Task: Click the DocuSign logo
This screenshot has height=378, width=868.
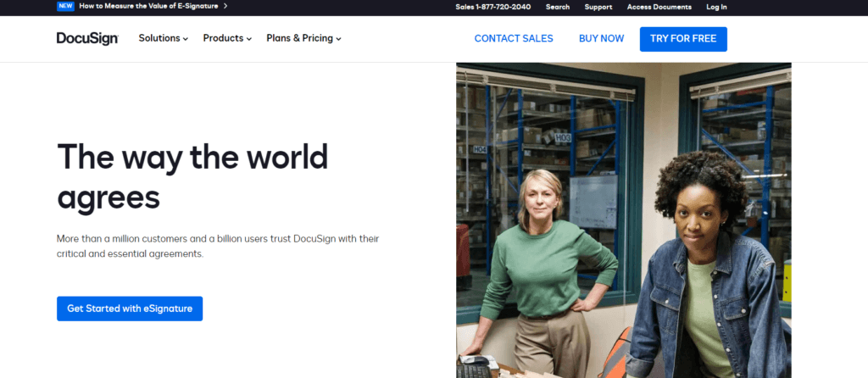Action: point(87,38)
